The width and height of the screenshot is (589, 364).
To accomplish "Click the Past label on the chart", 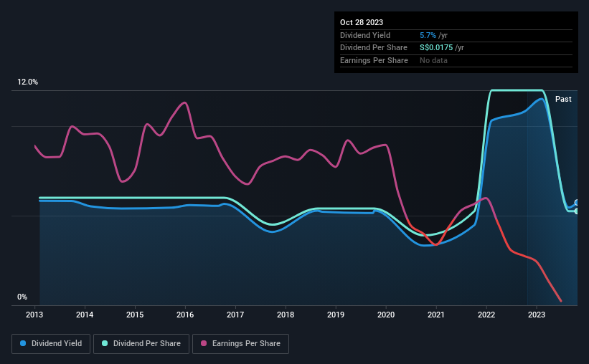I will tap(563, 99).
